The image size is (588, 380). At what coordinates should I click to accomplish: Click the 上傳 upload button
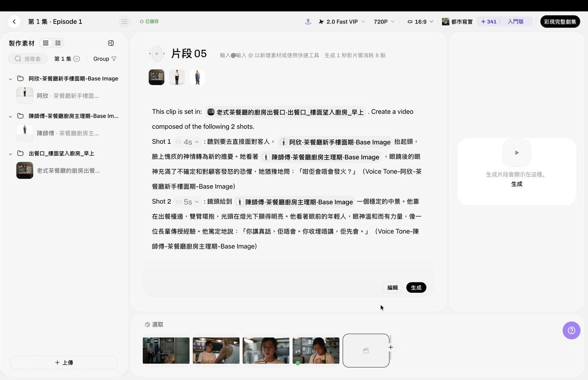(x=64, y=362)
